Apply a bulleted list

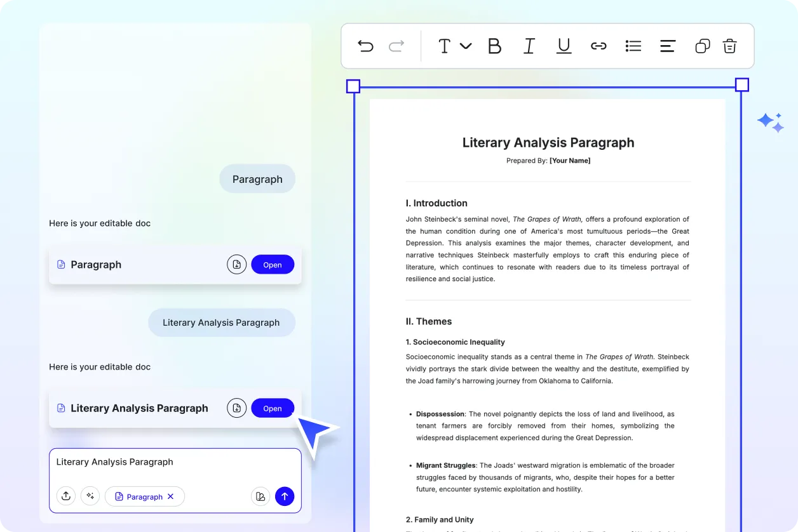point(633,45)
